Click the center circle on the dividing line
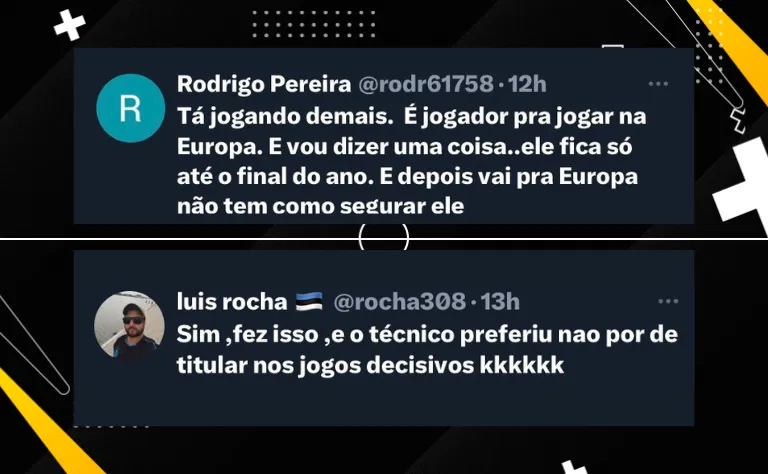The width and height of the screenshot is (768, 474). coord(384,238)
